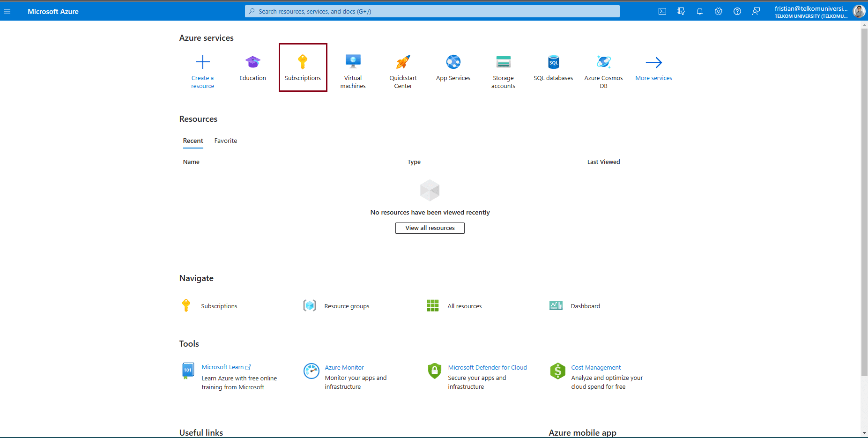
Task: Focus the search resources, services, and docs box
Action: [x=432, y=11]
